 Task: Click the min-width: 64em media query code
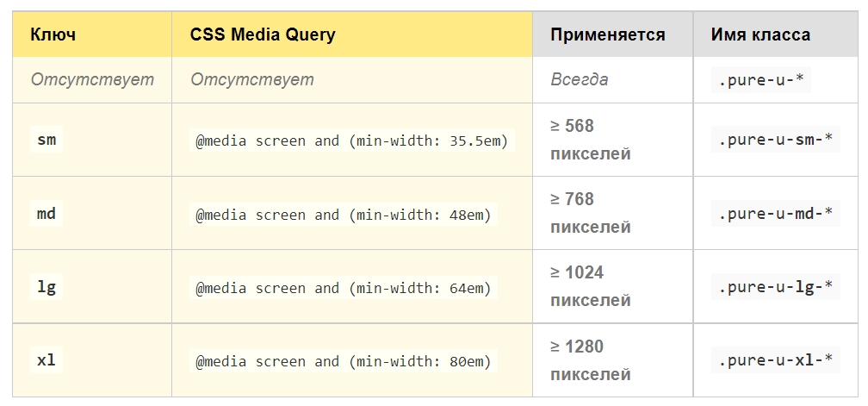point(344,288)
